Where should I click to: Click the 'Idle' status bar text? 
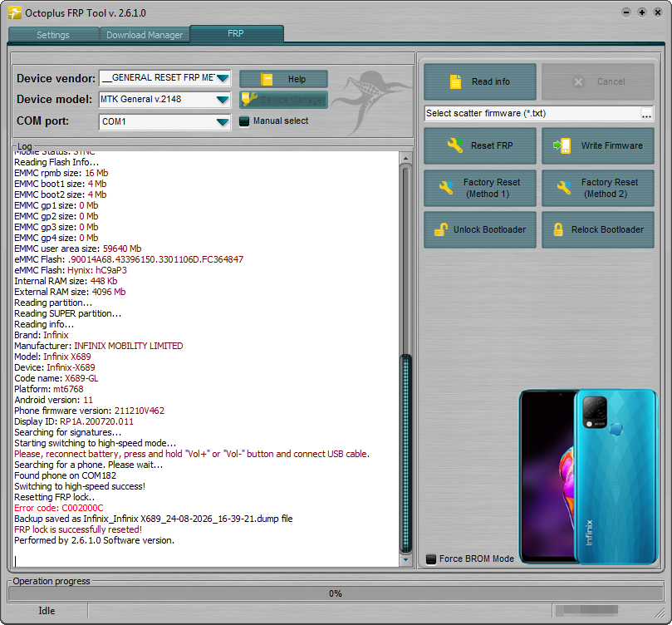[47, 611]
